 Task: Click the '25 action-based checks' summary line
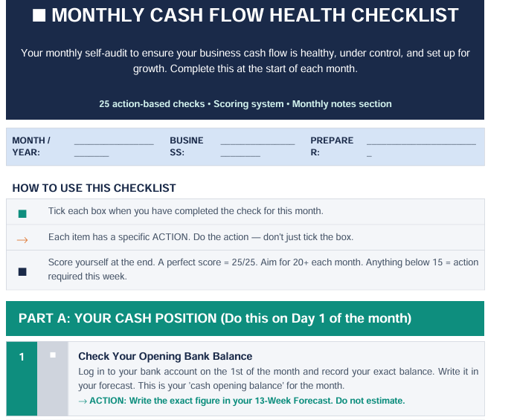[245, 104]
